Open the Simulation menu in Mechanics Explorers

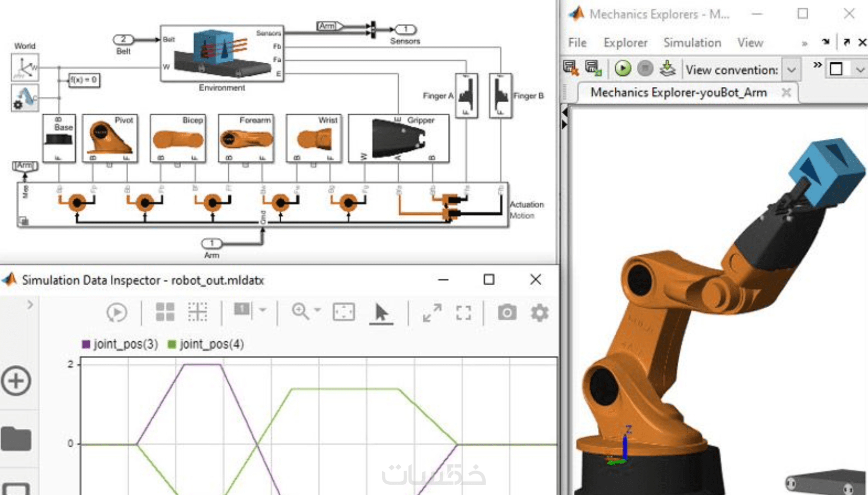[x=692, y=43]
